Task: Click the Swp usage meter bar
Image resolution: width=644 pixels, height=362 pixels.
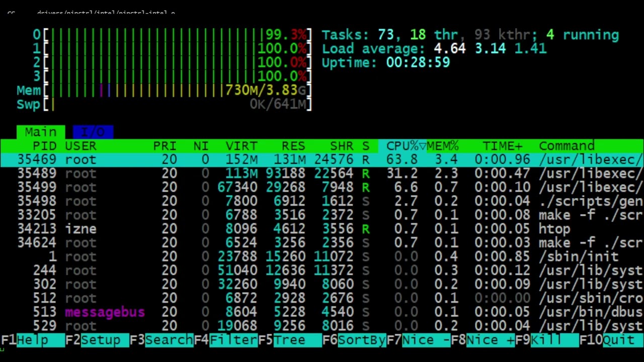Action: click(x=164, y=104)
